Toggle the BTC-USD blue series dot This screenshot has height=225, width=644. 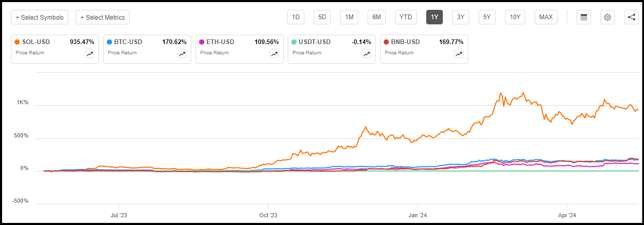(x=110, y=42)
